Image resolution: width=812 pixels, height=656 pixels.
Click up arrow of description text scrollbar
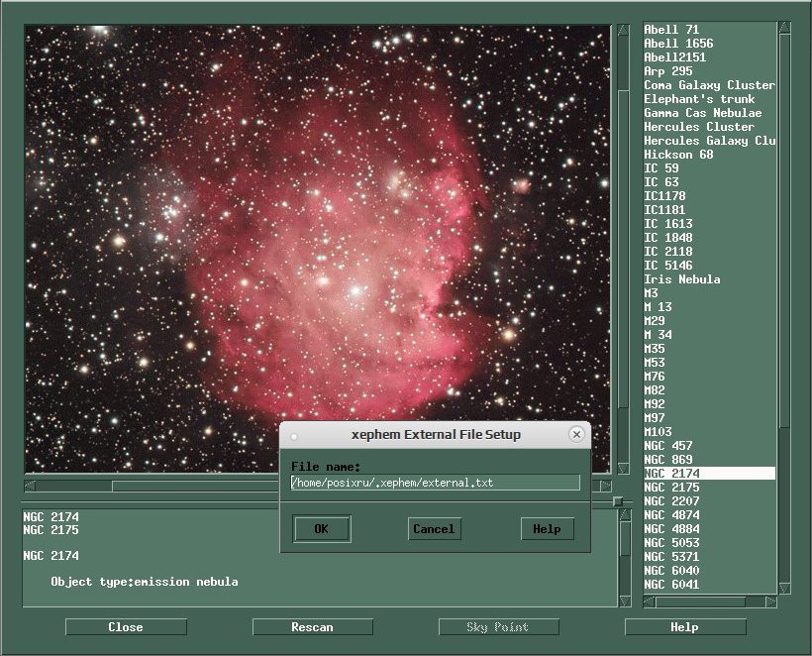coord(625,514)
